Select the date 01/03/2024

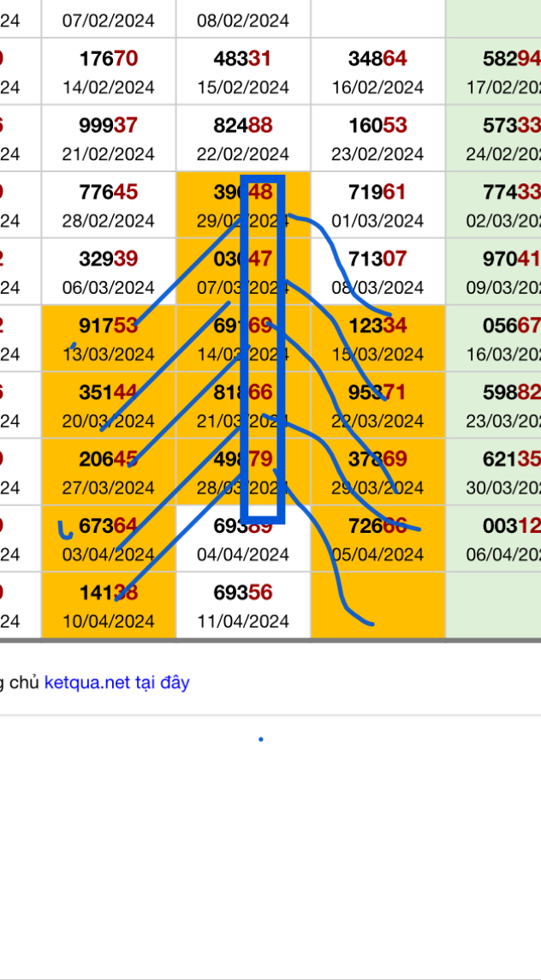click(378, 221)
